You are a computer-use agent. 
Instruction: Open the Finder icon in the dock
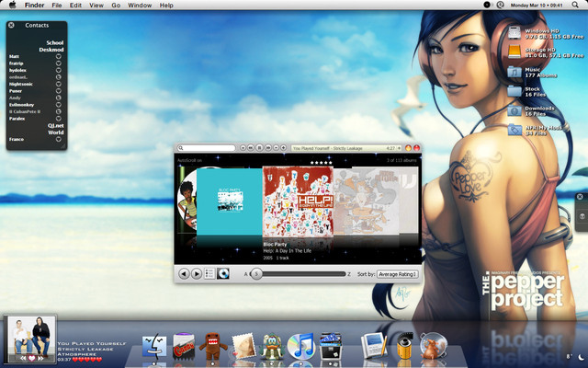154,346
